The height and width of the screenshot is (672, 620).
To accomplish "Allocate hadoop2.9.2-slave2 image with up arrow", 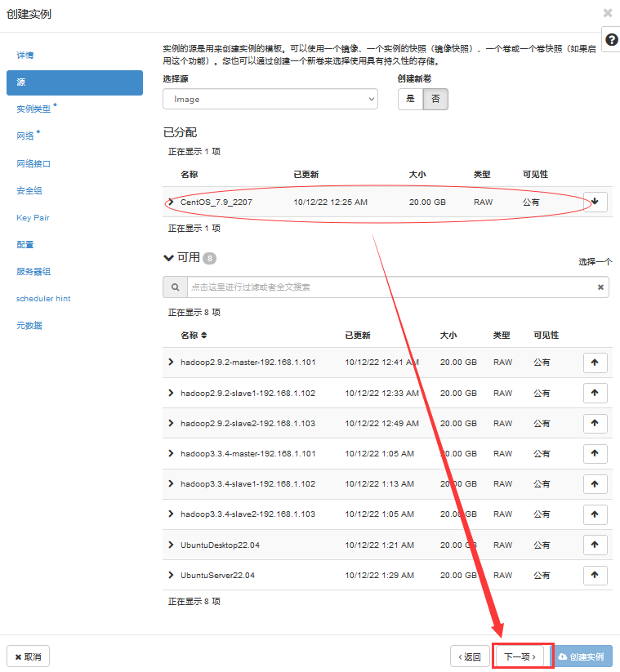I will click(x=595, y=424).
